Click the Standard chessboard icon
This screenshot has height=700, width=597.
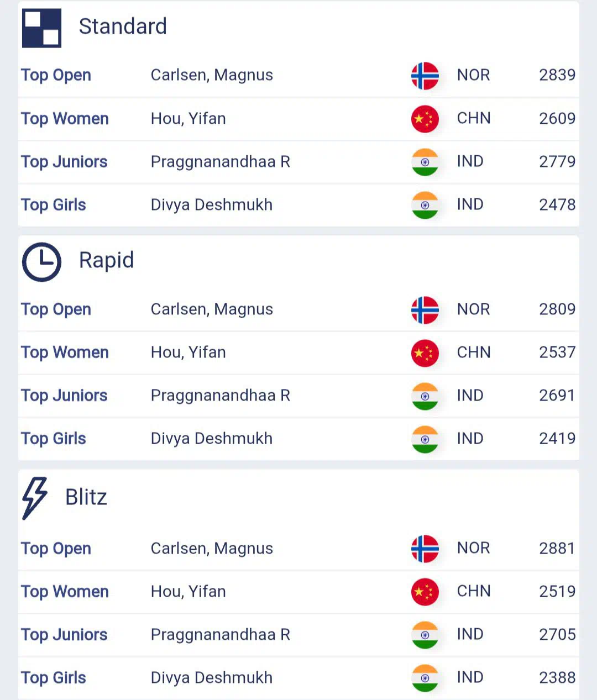point(41,28)
